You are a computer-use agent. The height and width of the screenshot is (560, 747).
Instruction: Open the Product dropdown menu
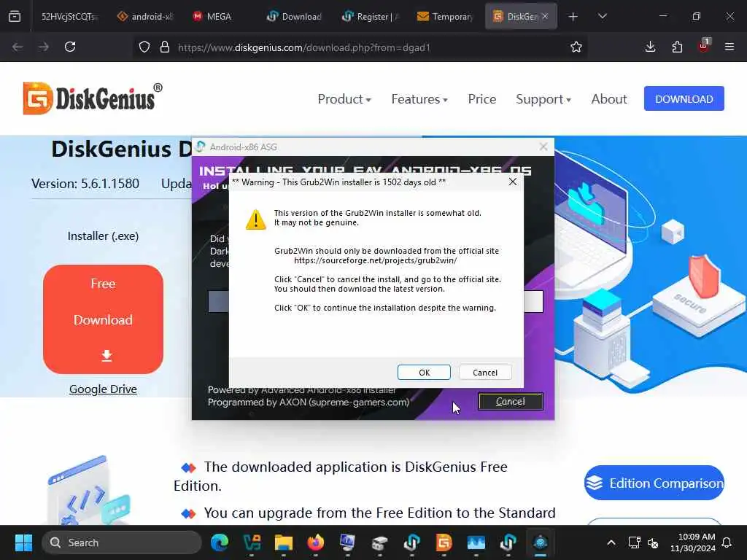coord(344,99)
